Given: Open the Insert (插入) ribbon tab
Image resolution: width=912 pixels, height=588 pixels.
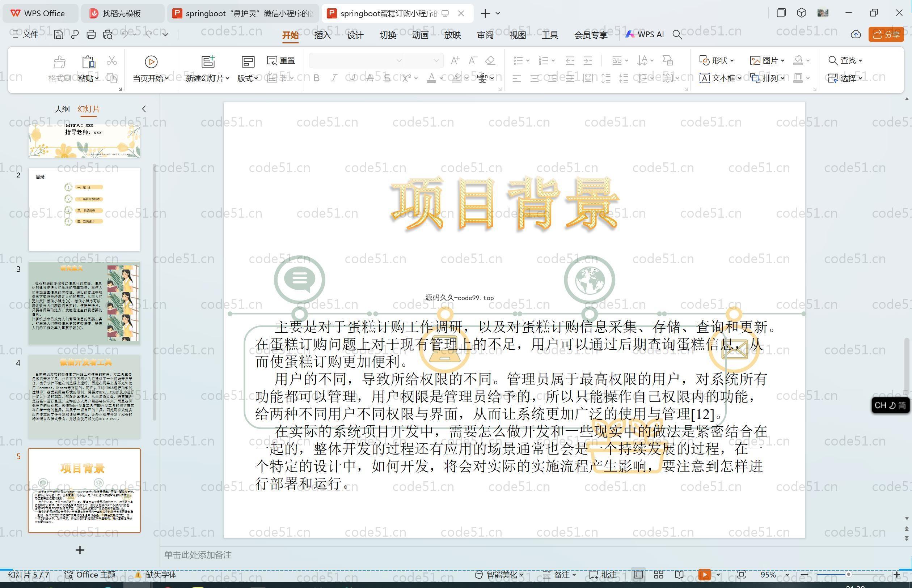Looking at the screenshot, I should 322,35.
